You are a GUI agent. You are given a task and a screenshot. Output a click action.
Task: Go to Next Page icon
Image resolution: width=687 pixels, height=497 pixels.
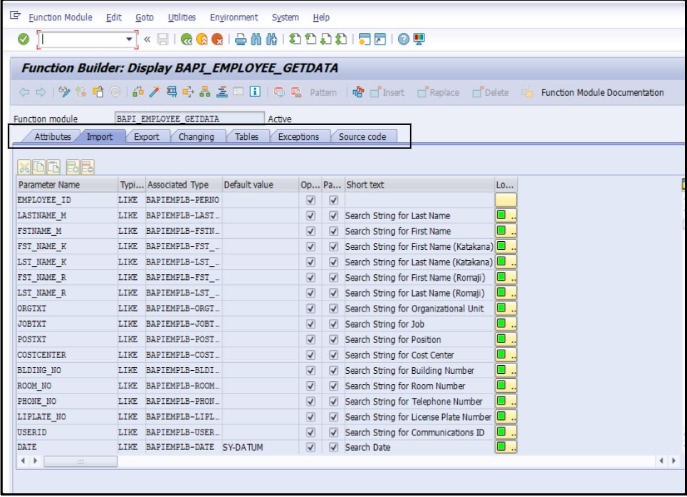point(326,39)
